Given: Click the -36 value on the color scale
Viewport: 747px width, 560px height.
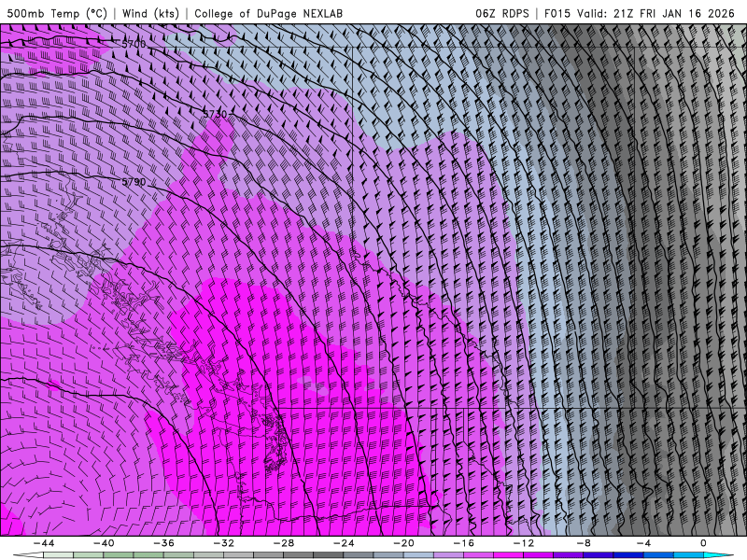Looking at the screenshot, I should tap(164, 543).
